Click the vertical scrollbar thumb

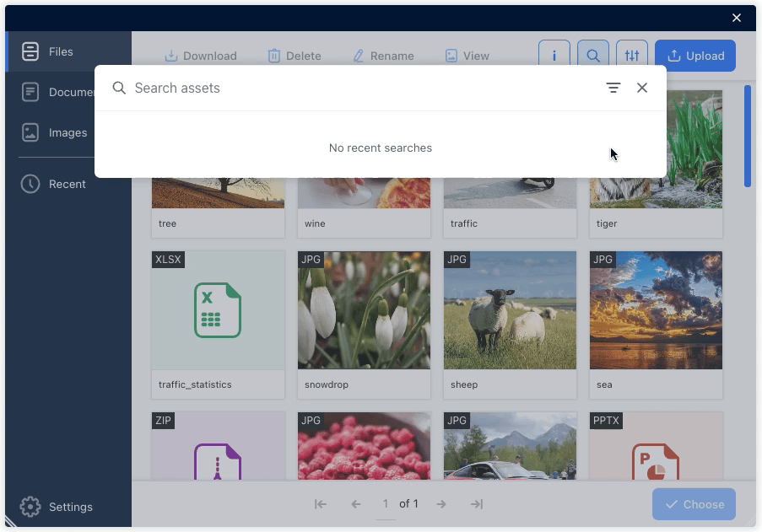click(748, 136)
